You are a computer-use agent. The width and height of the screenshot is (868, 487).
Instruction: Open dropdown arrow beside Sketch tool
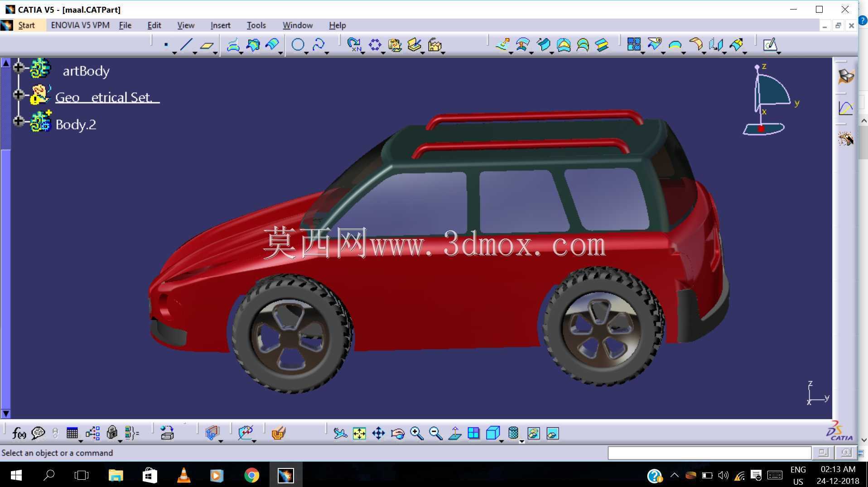click(x=779, y=53)
